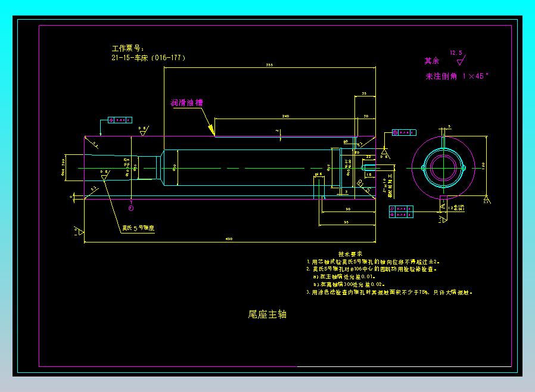Select the 工作票号 label text
The height and width of the screenshot is (392, 535).
(128, 48)
